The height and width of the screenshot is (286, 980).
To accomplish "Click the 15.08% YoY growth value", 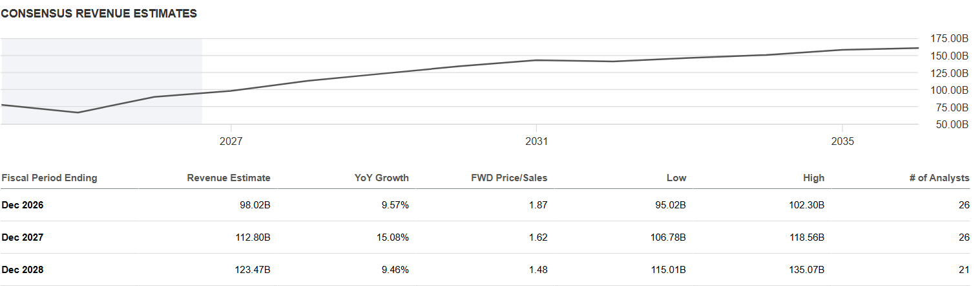I will (x=393, y=237).
